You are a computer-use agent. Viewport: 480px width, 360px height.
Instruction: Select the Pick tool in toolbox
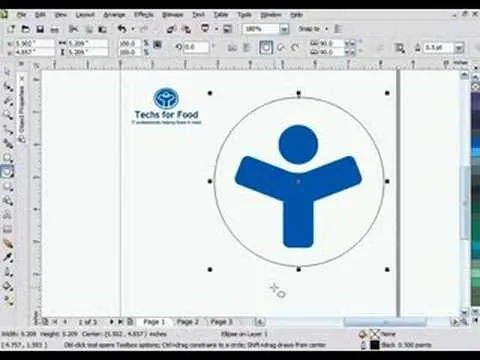[x=8, y=72]
